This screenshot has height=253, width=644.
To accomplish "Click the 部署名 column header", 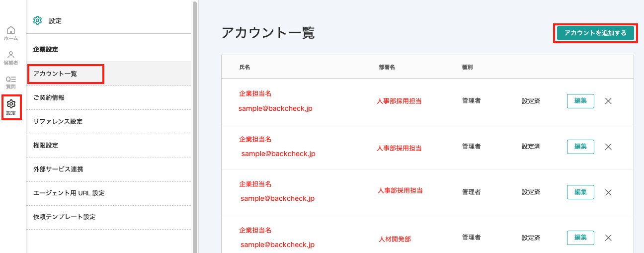I will pos(387,67).
